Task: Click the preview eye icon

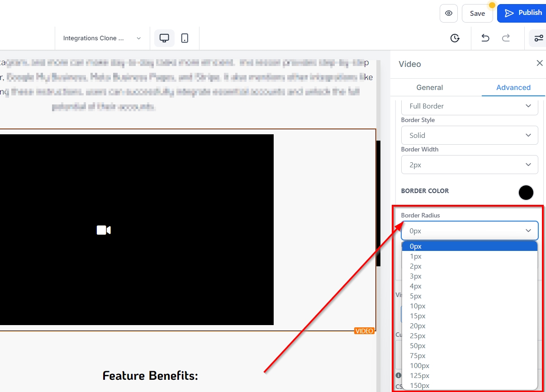Action: (448, 13)
